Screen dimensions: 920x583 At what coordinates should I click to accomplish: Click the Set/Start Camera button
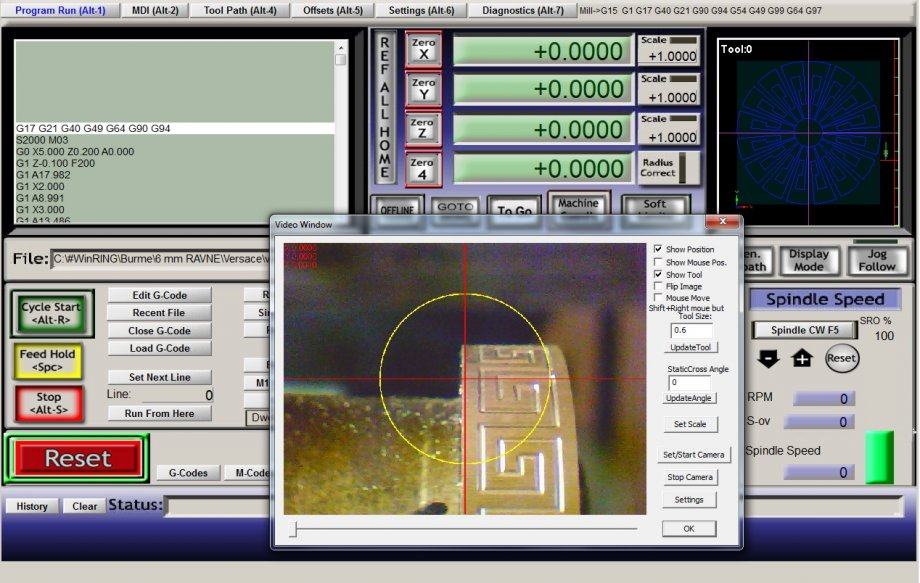pos(695,454)
